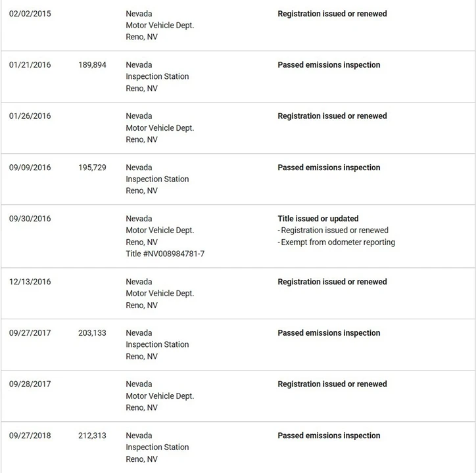Click the 02/02/2015 Registration issued or renewed text
Image resolution: width=476 pixels, height=473 pixels.
tap(332, 14)
